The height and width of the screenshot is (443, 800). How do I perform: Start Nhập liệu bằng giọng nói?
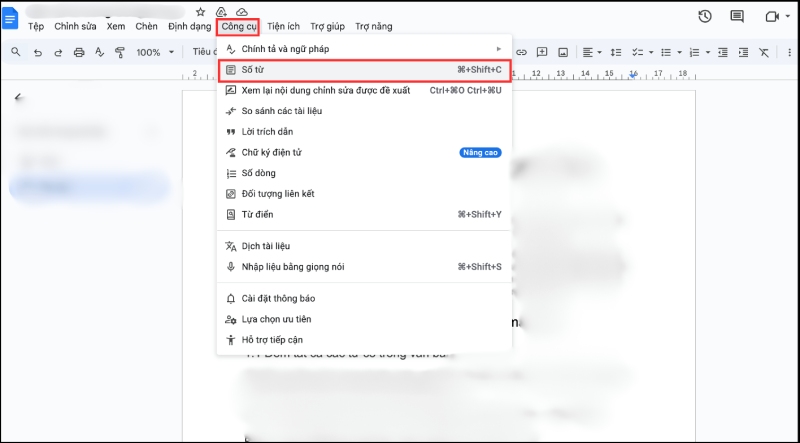pos(364,267)
